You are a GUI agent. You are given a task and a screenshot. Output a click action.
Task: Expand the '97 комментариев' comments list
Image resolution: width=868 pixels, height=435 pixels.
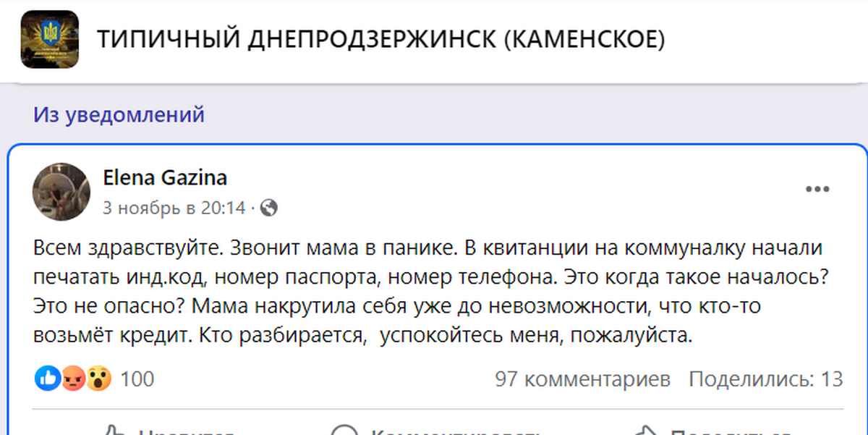582,379
